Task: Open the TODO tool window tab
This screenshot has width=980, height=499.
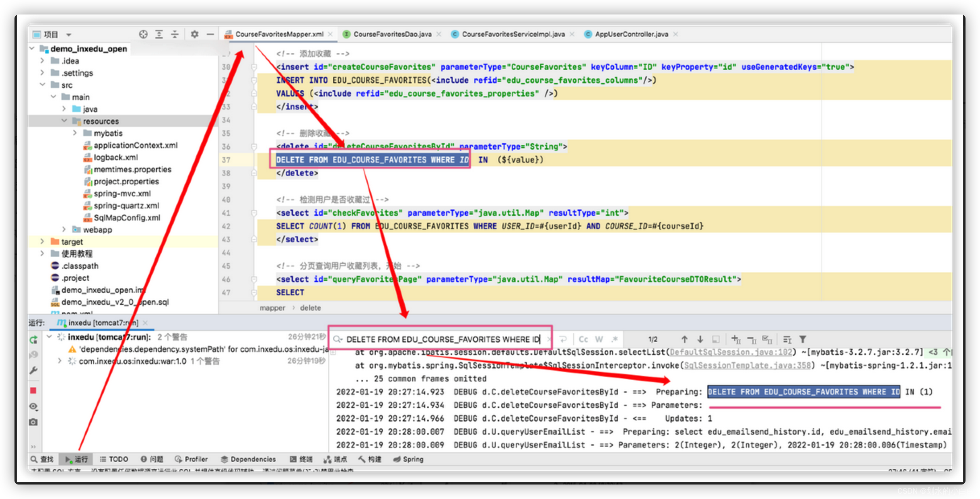Action: (114, 459)
